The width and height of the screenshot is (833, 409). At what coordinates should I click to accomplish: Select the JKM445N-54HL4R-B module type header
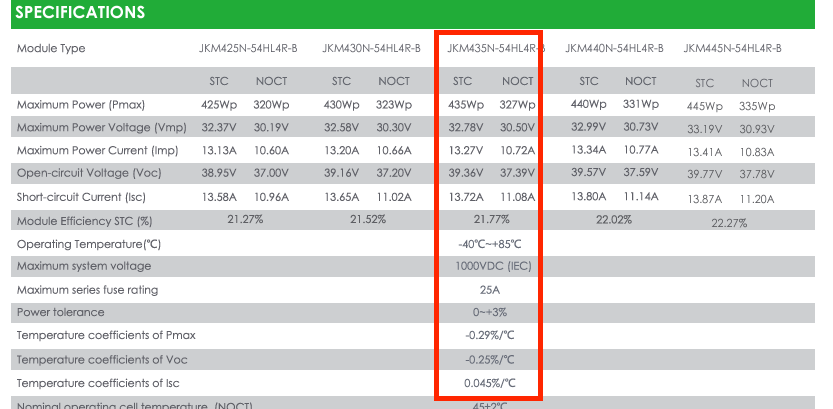732,48
